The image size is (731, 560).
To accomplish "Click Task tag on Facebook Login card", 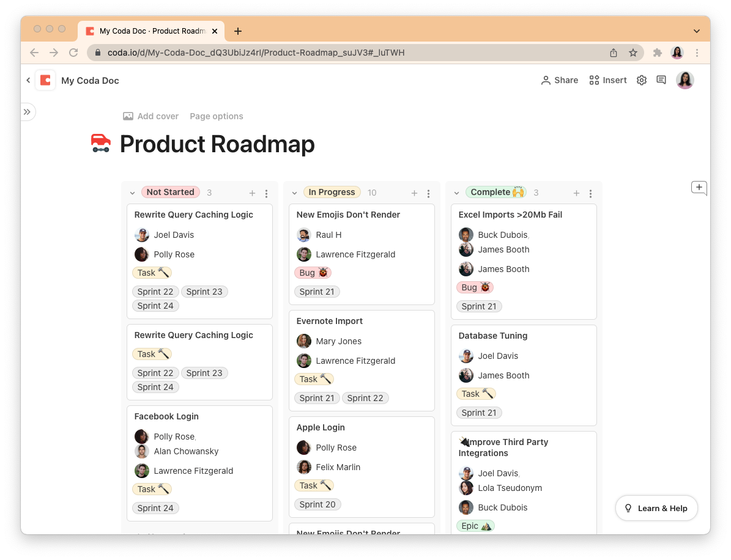I will click(x=152, y=489).
